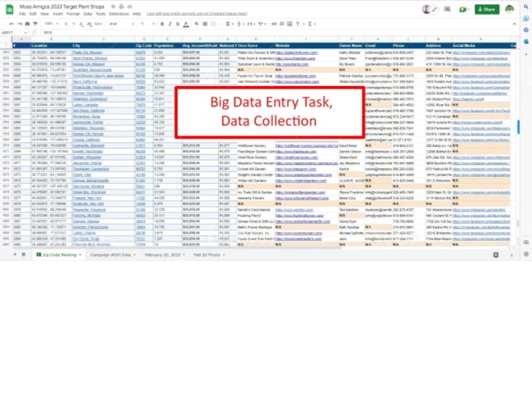
Task: Open the Help menu
Action: [137, 14]
